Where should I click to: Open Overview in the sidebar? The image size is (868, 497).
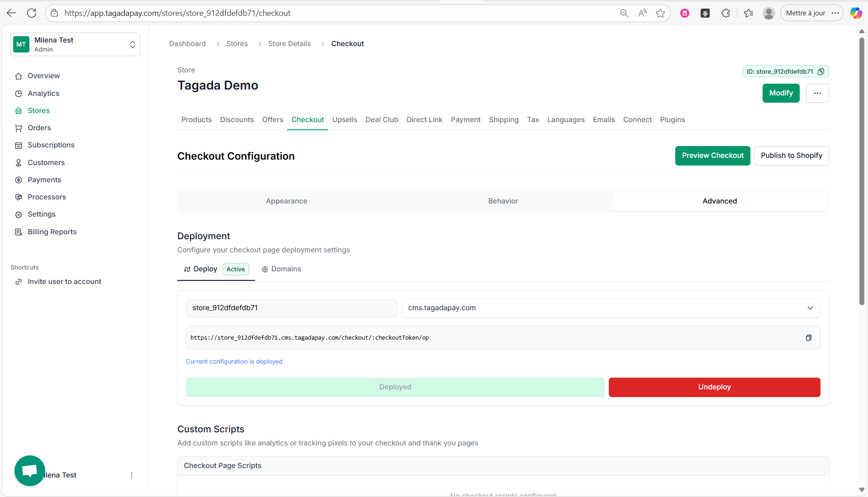(43, 76)
